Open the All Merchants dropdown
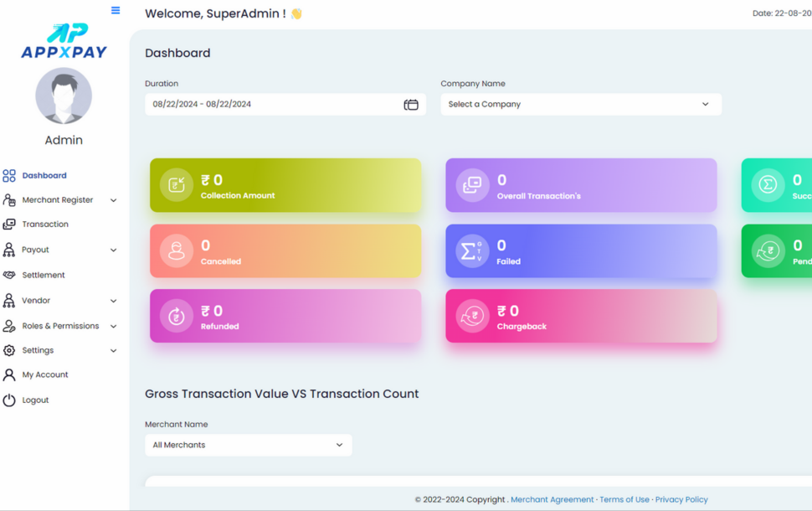Screen dimensions: 812x511 click(x=248, y=445)
